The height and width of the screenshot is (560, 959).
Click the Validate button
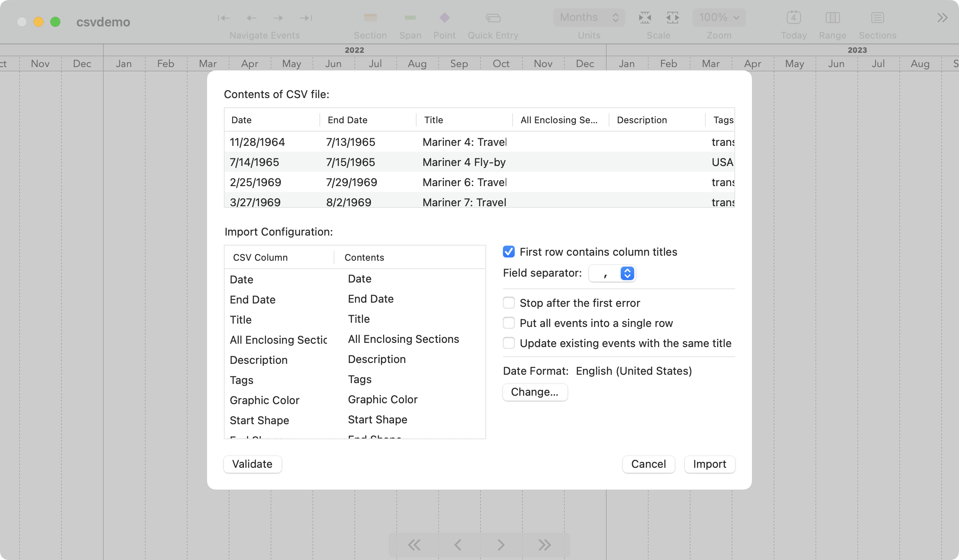(x=252, y=464)
